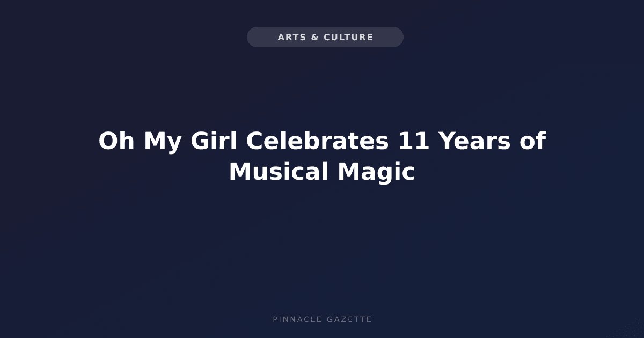Click the word "Oh" starting the headline
This screenshot has height=338, width=644.
click(116, 142)
